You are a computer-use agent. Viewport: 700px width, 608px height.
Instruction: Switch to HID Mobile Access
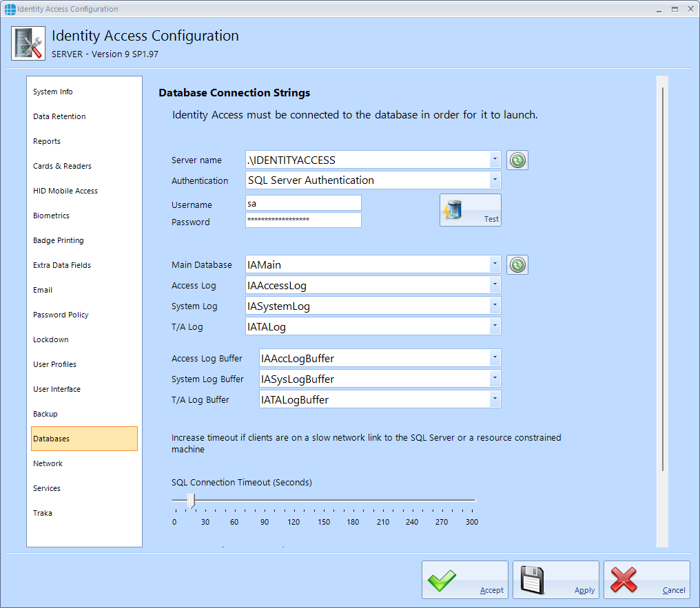84,191
